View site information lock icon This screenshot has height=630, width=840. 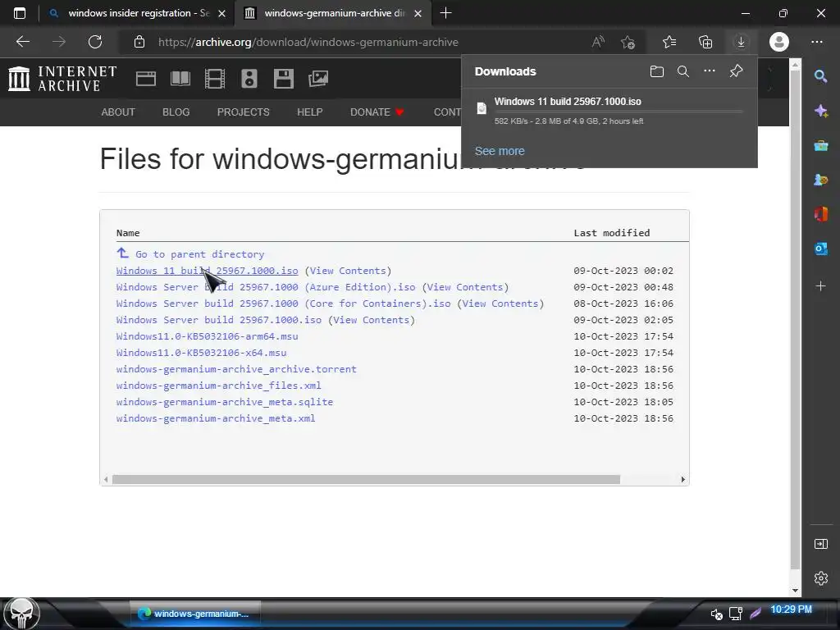(x=139, y=42)
